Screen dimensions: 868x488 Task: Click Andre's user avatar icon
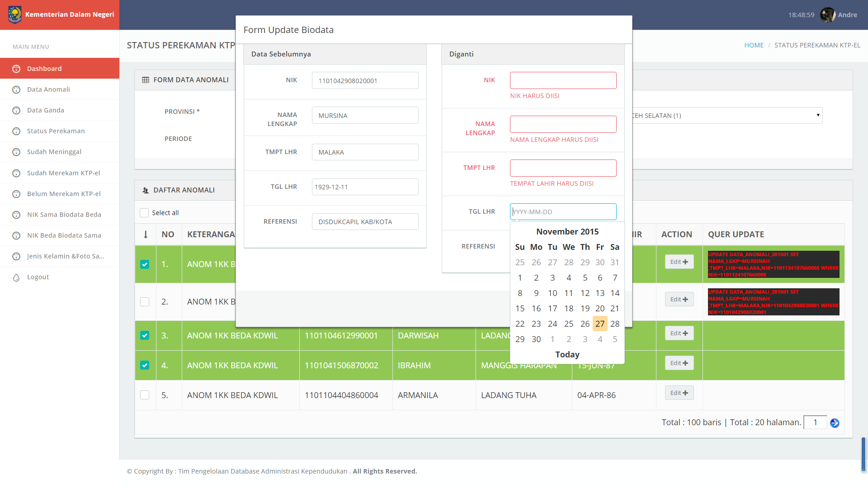pos(827,15)
